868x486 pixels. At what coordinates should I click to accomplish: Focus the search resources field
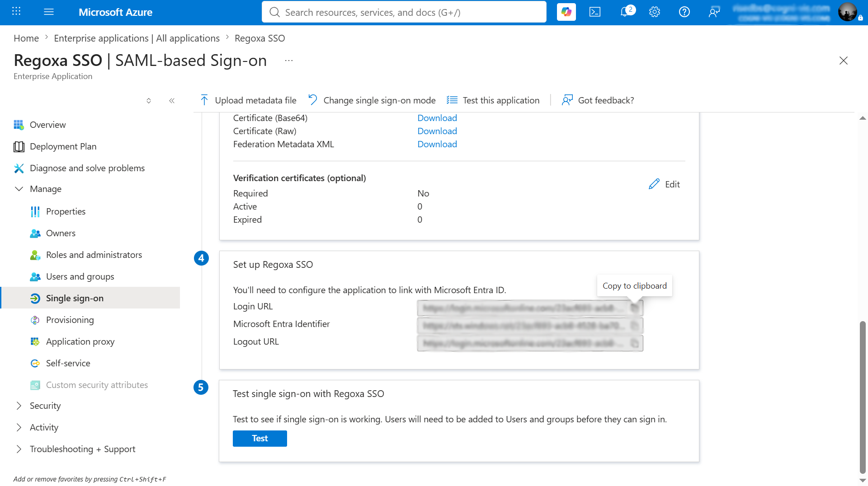(404, 12)
